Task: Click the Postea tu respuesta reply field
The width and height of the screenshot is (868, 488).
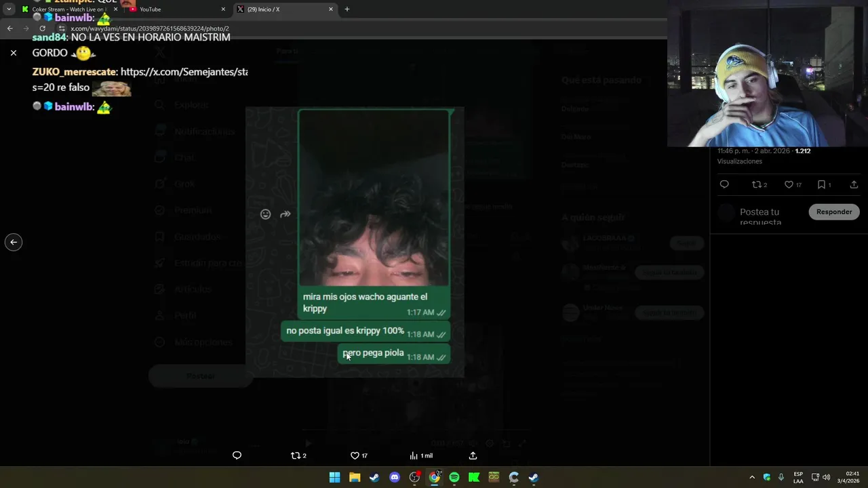Action: coord(761,217)
